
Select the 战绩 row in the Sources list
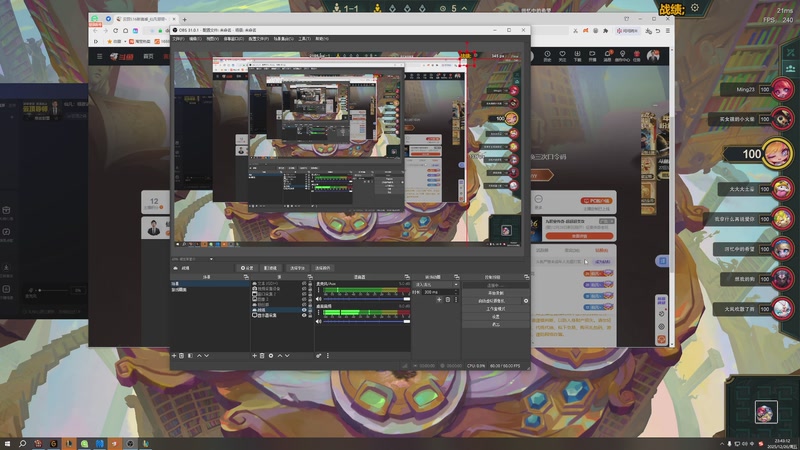[x=281, y=310]
